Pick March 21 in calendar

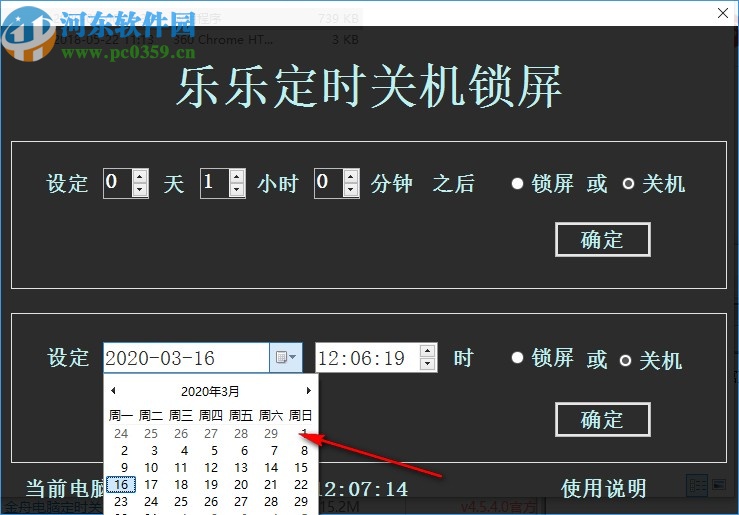coord(271,484)
